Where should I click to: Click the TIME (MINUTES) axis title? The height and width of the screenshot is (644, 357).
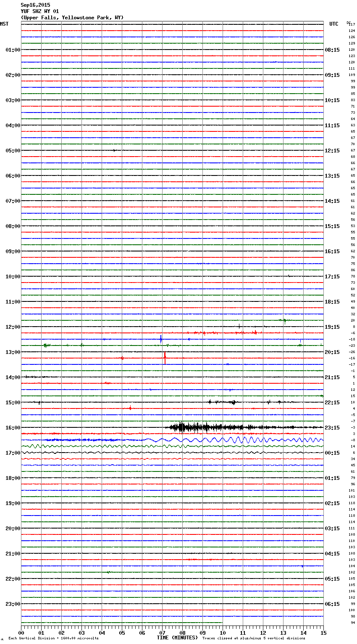click(177, 638)
